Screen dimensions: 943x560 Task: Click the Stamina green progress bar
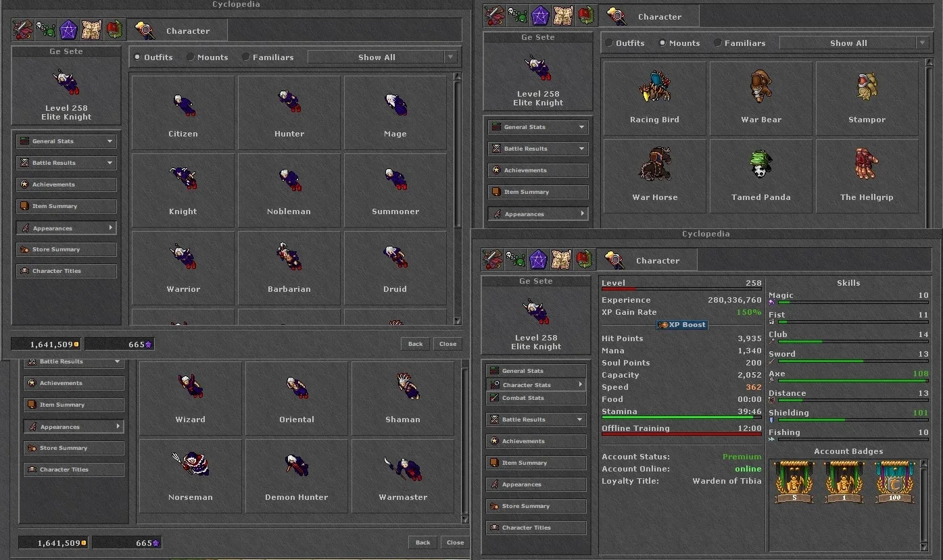pos(681,417)
